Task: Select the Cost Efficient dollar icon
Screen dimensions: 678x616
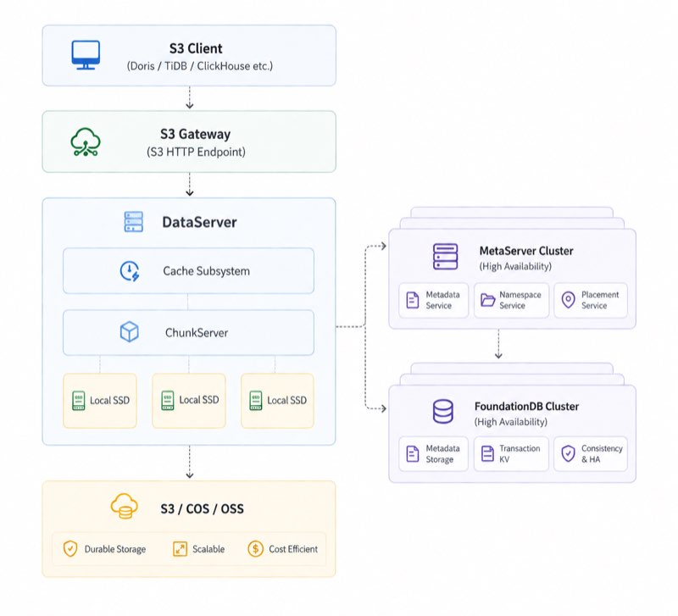Action: [x=254, y=549]
